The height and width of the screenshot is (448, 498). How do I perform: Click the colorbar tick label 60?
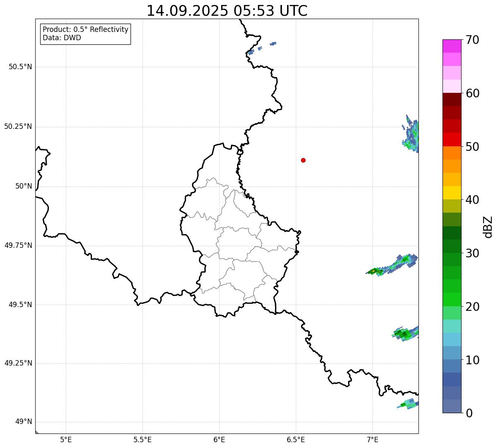coord(473,93)
